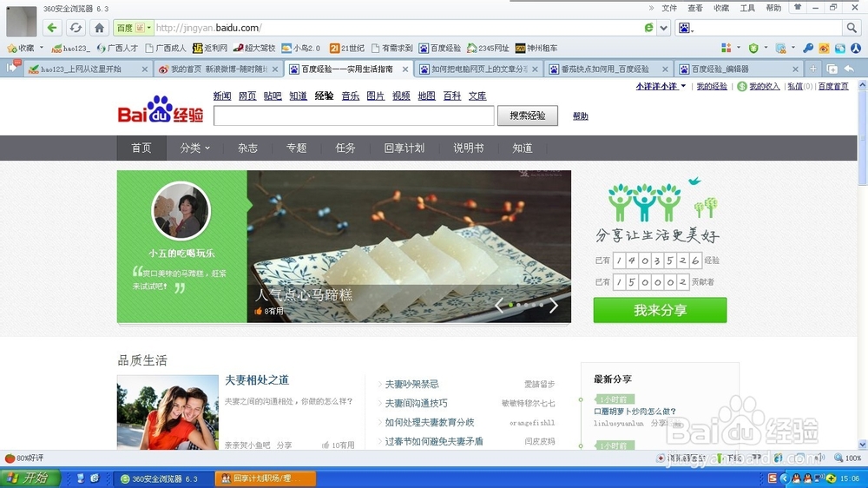Open the browser home page icon
Image resolution: width=868 pixels, height=488 pixels.
[x=99, y=28]
